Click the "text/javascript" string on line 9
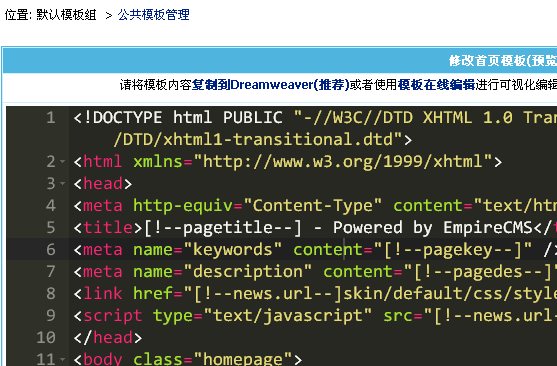The height and width of the screenshot is (366, 557). (x=288, y=316)
